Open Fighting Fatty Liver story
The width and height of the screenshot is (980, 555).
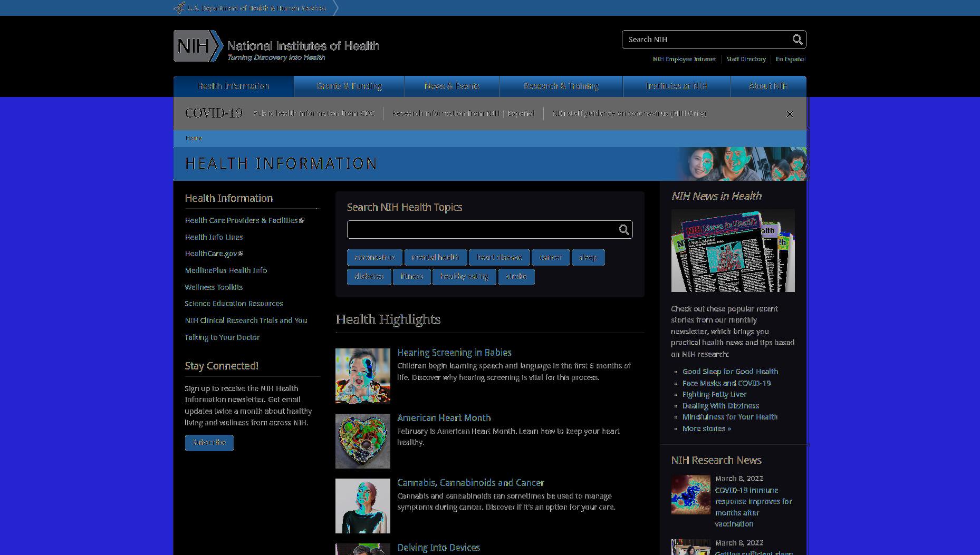coord(714,394)
